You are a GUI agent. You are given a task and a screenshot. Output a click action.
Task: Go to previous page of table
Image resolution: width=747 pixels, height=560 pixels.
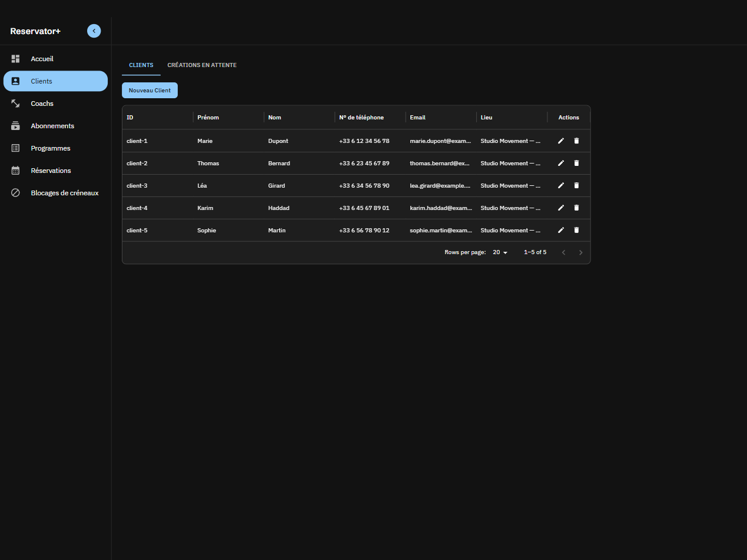[563, 252]
